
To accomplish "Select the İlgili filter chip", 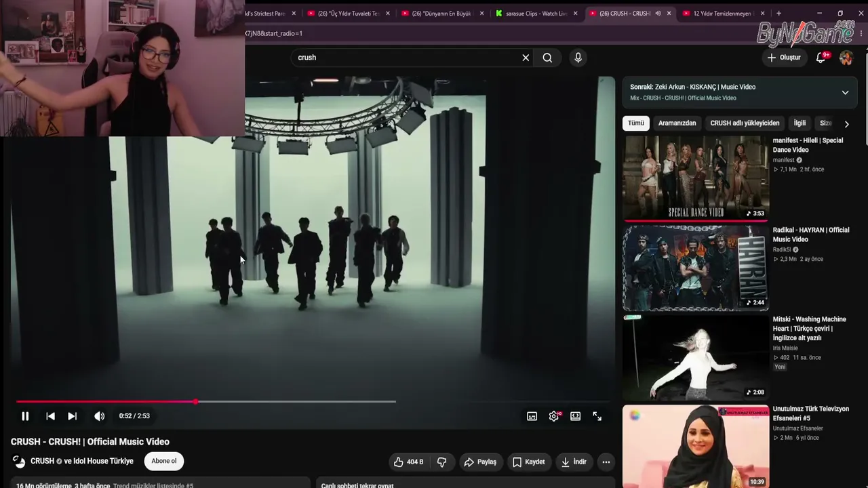I will (x=800, y=123).
